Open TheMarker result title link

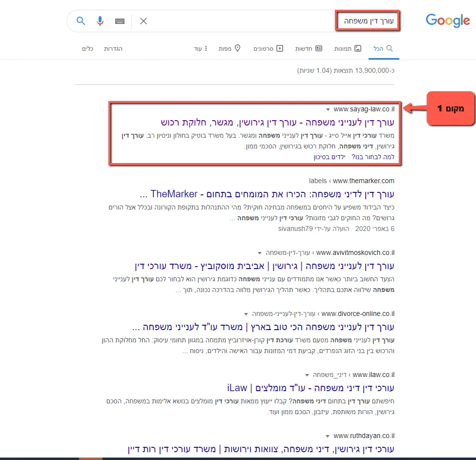(x=267, y=194)
